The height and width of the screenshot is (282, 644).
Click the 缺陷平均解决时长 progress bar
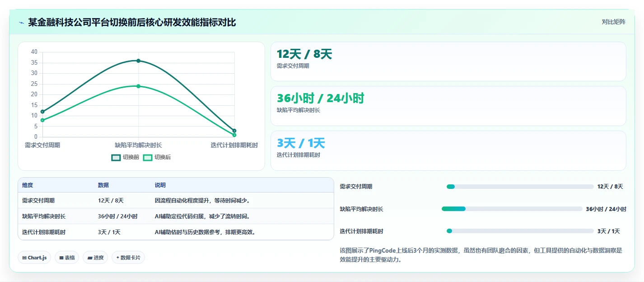tap(512, 209)
